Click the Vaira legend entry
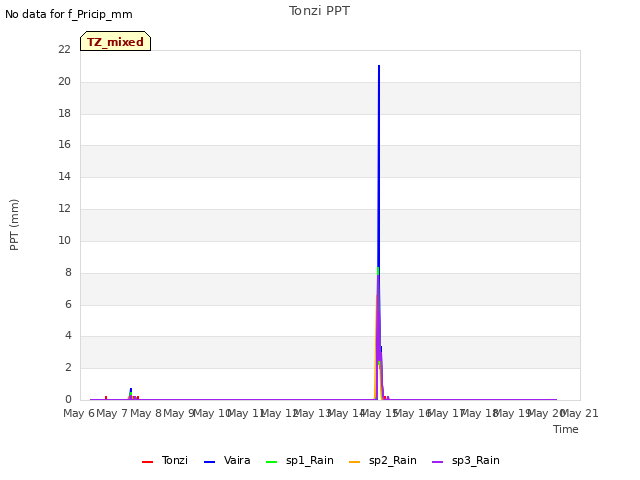This screenshot has width=640, height=480. pos(227,461)
